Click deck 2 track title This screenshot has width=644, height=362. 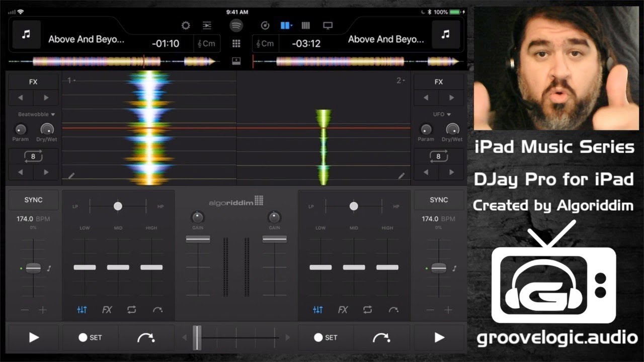[386, 39]
